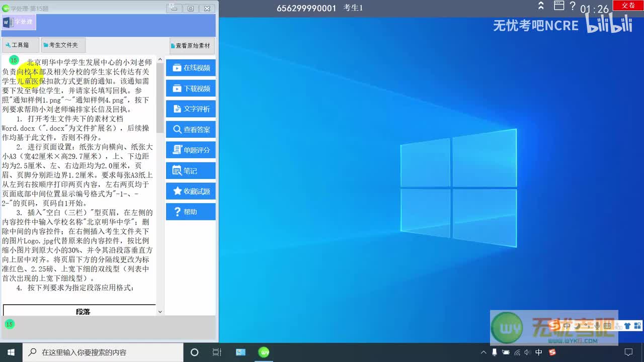Click the Sogou toolbar skin shirt icon
The height and width of the screenshot is (362, 644).
click(x=627, y=326)
